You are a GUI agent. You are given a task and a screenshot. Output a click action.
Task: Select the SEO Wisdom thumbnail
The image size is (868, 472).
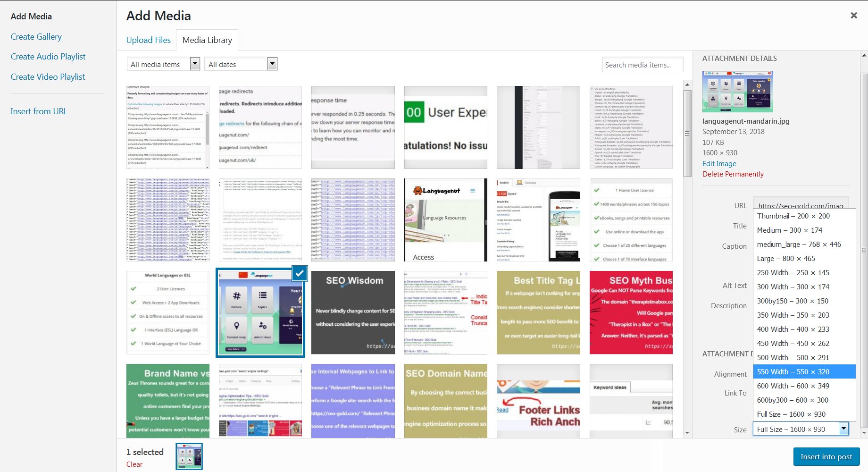(353, 312)
